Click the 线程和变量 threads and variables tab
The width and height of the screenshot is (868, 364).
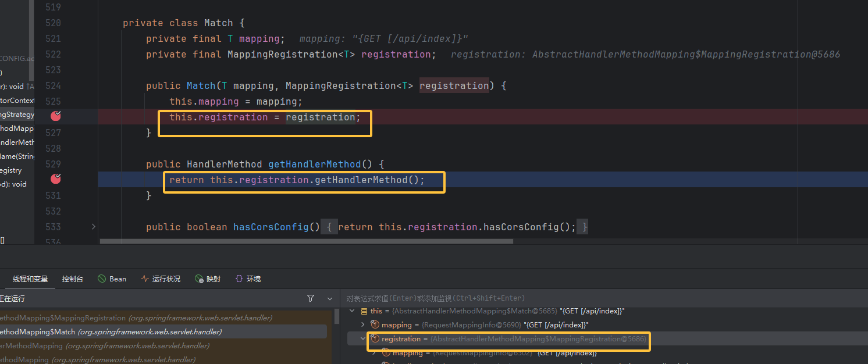[x=30, y=279]
